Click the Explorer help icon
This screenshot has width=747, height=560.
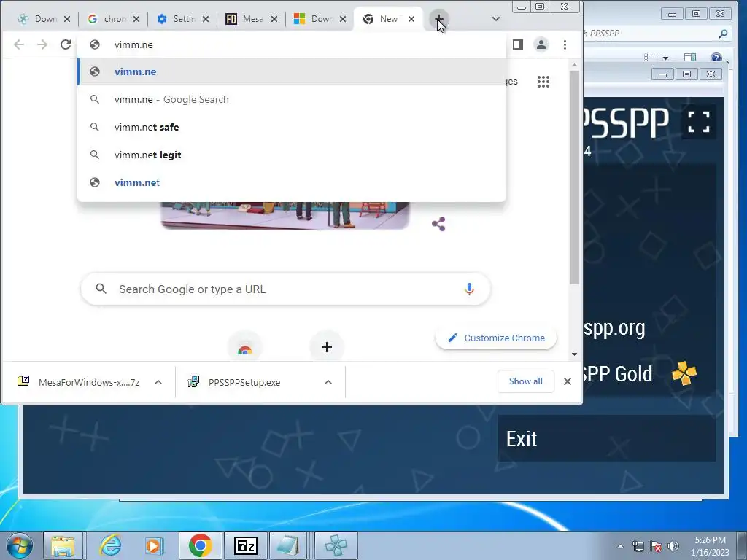point(716,58)
